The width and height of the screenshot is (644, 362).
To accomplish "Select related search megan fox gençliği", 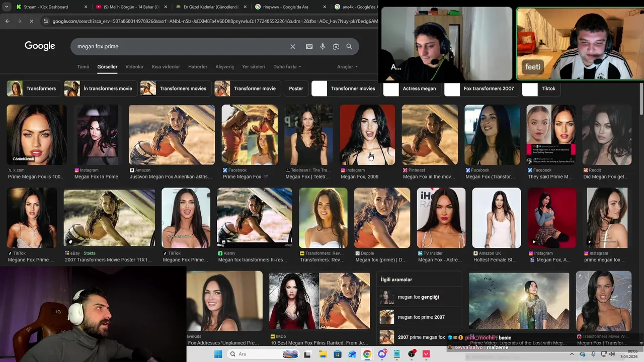I will click(x=419, y=297).
